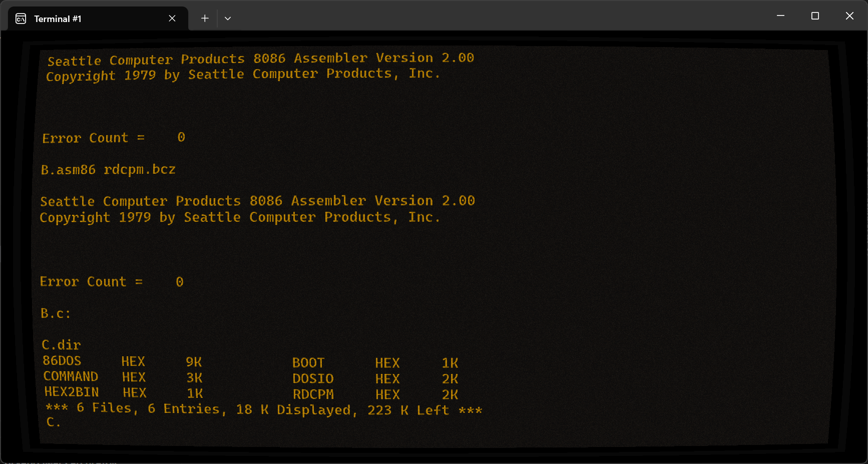Click the 2K size of RDCPM
The image size is (868, 464).
click(x=450, y=394)
